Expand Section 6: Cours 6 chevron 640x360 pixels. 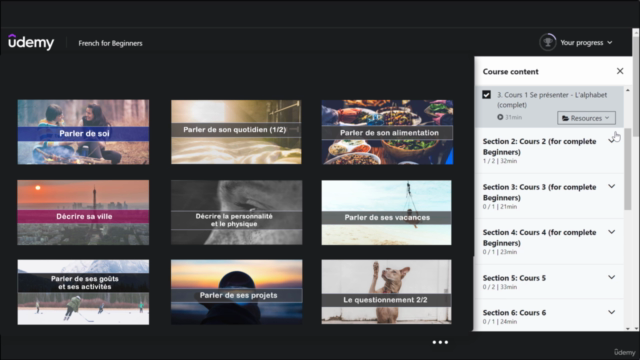point(611,312)
